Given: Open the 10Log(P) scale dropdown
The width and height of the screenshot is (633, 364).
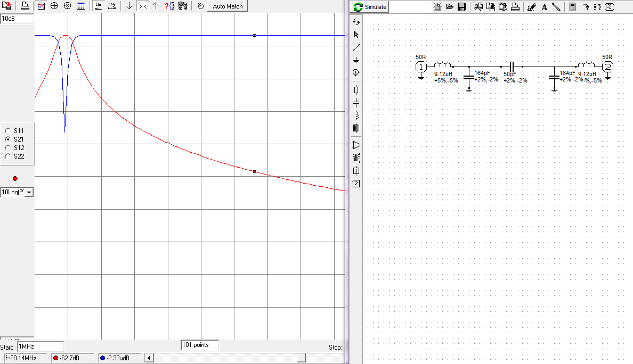Looking at the screenshot, I should [29, 192].
